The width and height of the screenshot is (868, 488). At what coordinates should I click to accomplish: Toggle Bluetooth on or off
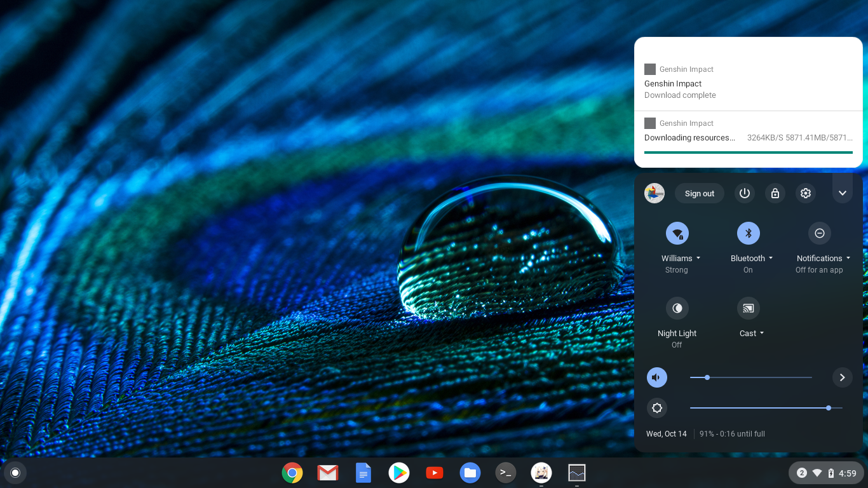tap(749, 233)
